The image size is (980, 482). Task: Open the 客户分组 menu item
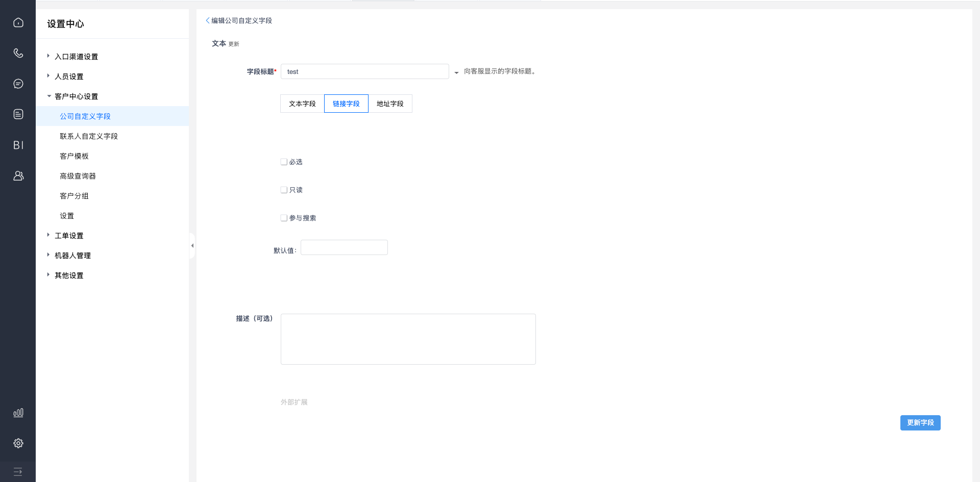coord(112,196)
